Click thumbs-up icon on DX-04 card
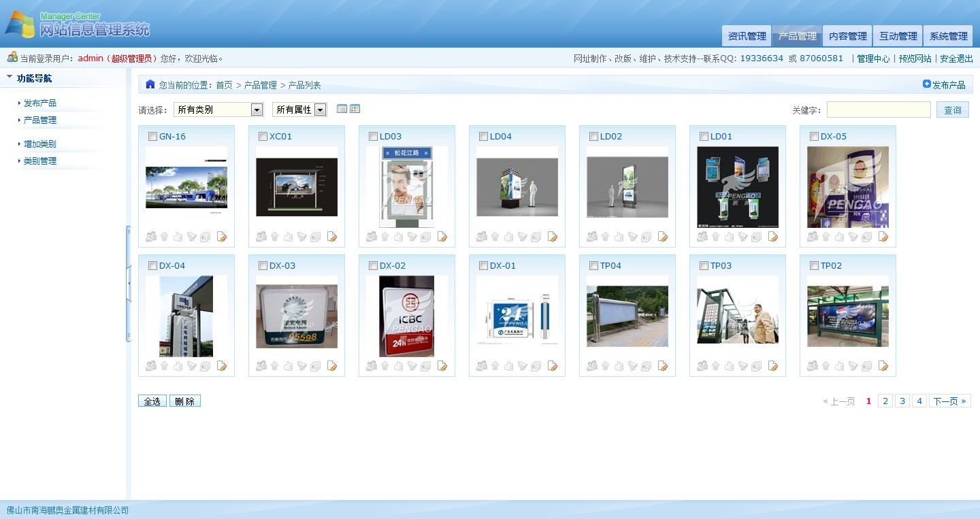 pyautogui.click(x=178, y=366)
